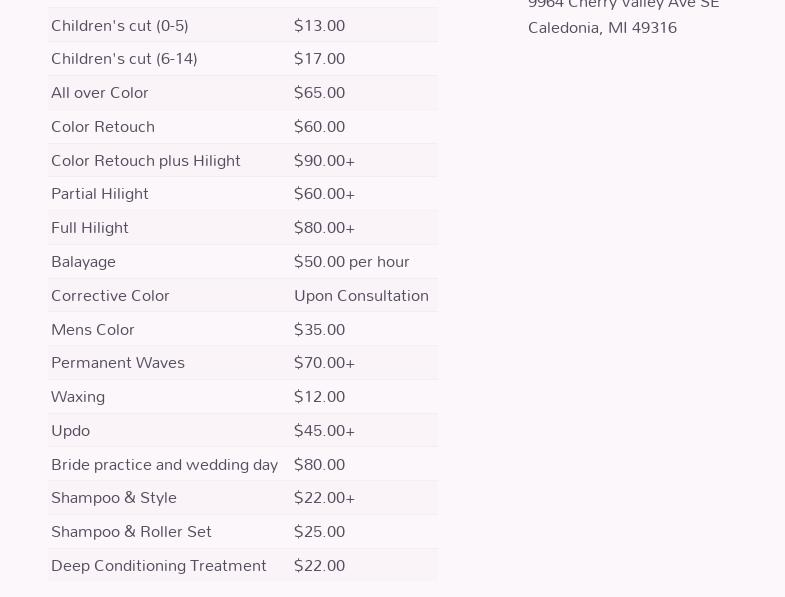Click the All over Color service name
This screenshot has width=785, height=597.
(100, 93)
